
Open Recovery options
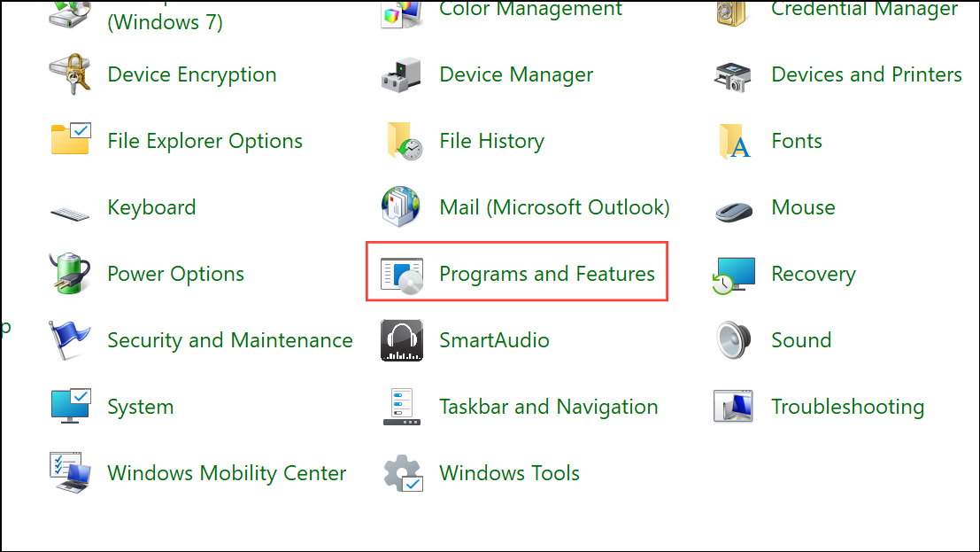pyautogui.click(x=814, y=274)
